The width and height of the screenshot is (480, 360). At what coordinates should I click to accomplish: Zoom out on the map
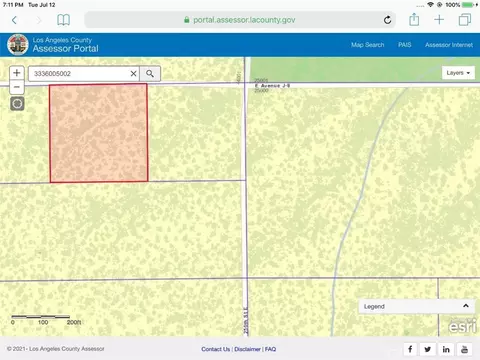[17, 87]
